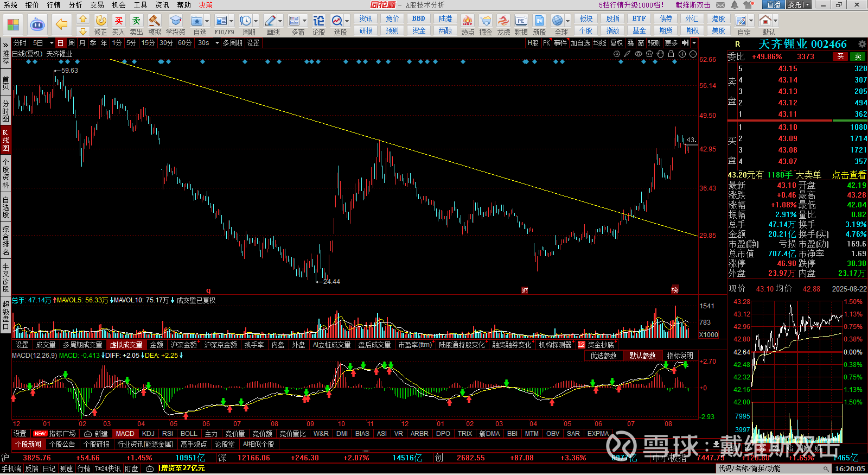This screenshot has width=868, height=475.
Task: Toggle the chart lock icon
Action: (x=671, y=54)
